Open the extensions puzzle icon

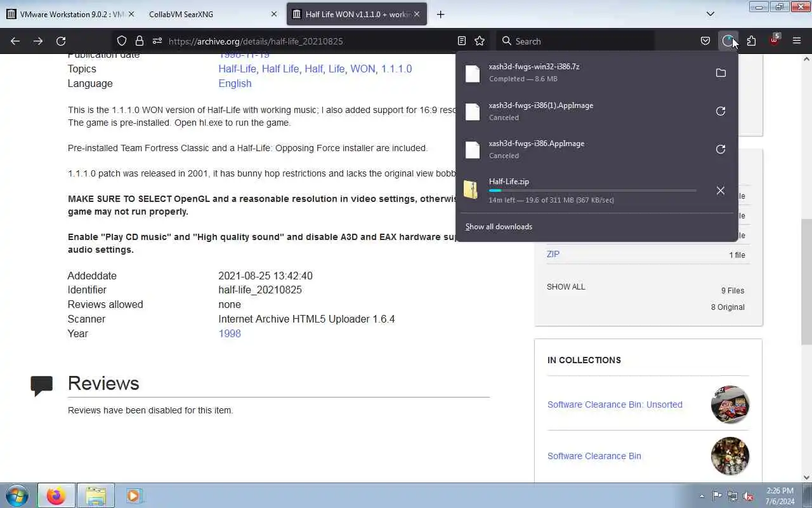[x=751, y=41]
